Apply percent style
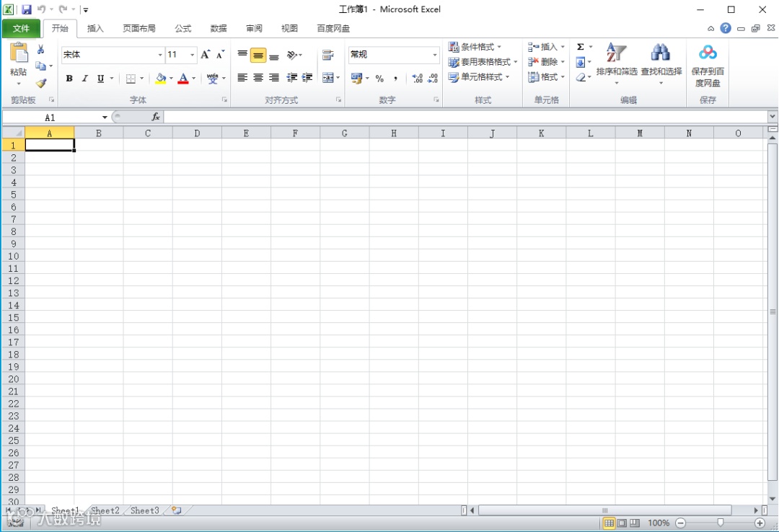The width and height of the screenshot is (779, 532). 379,79
